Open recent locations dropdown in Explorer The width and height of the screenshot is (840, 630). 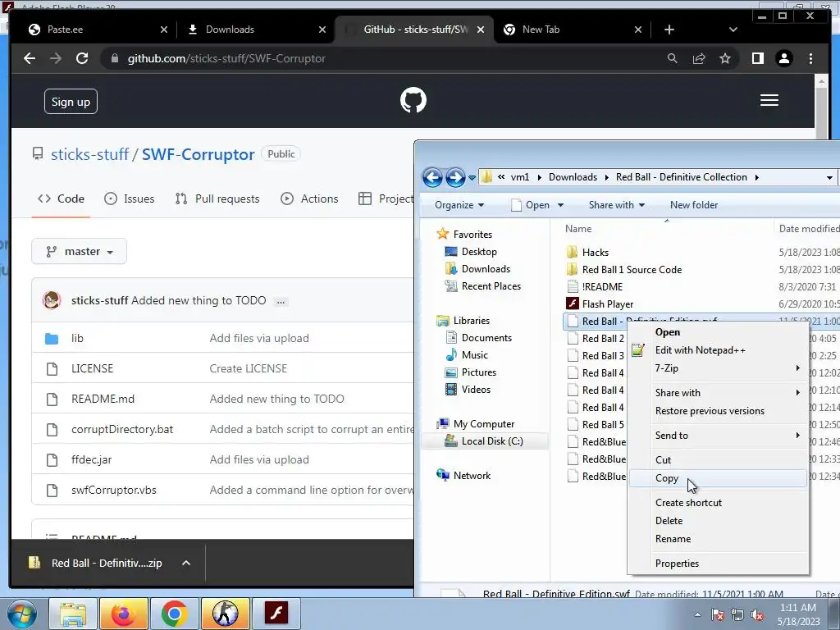click(x=472, y=177)
